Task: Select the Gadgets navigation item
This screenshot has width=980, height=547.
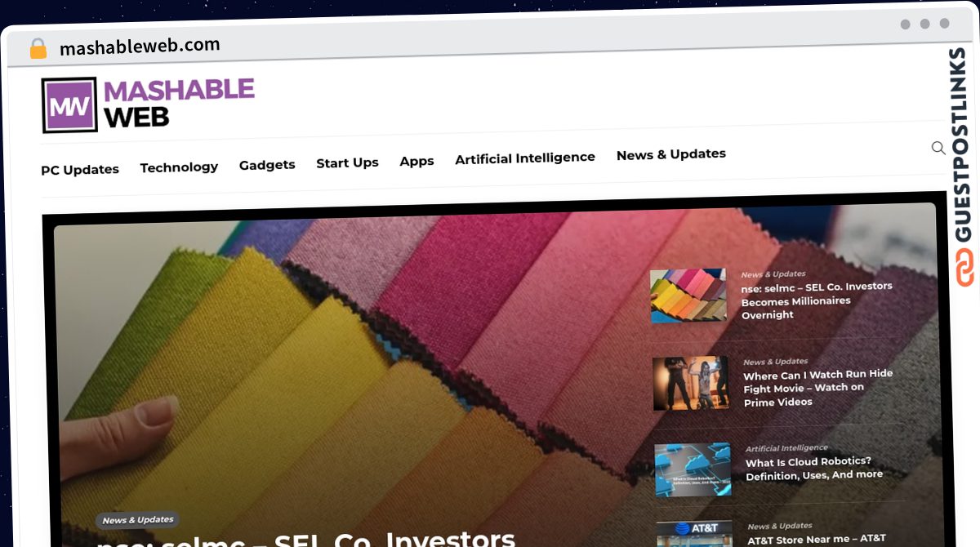Action: coord(267,165)
